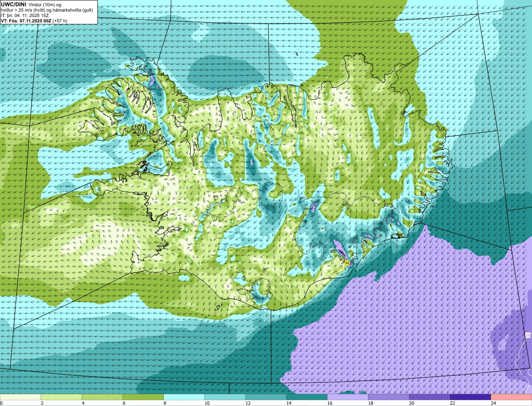Select the 16–18 m/s light purple legend swatch
Screen dimensions: 532x406
348,397
